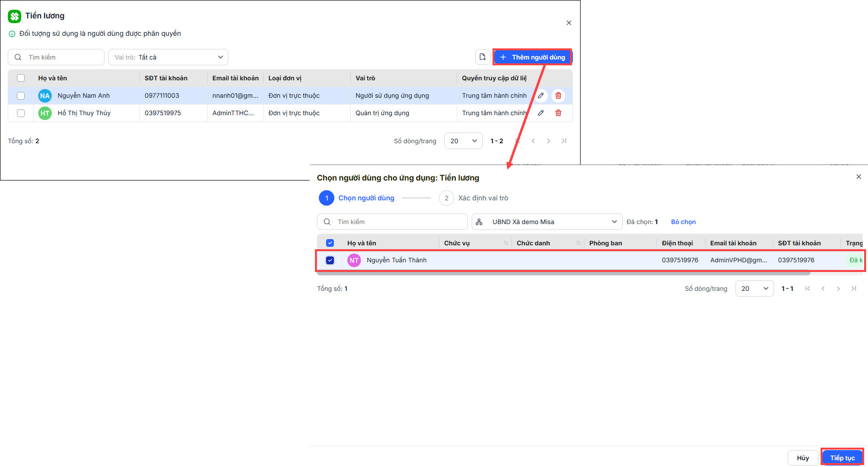Open the Vai trò: Tất cả dropdown
The image size is (868, 467).
pos(168,57)
